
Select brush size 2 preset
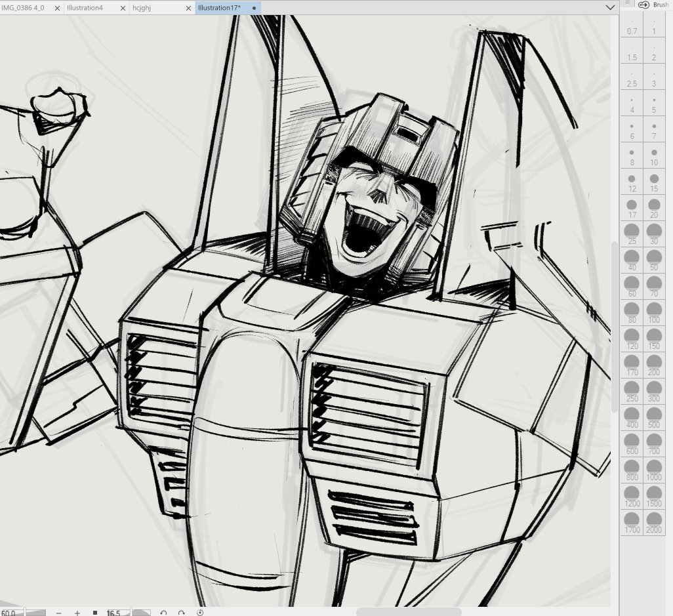[x=654, y=52]
